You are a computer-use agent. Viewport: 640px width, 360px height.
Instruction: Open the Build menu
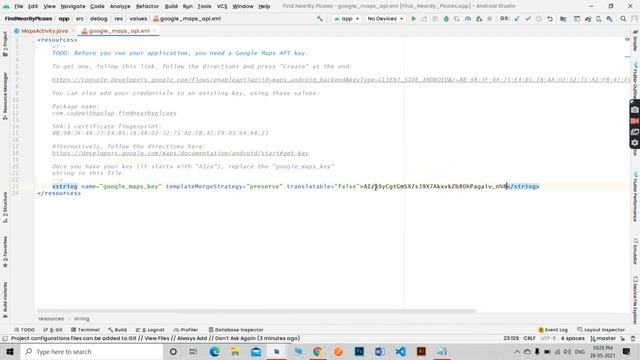click(x=171, y=6)
